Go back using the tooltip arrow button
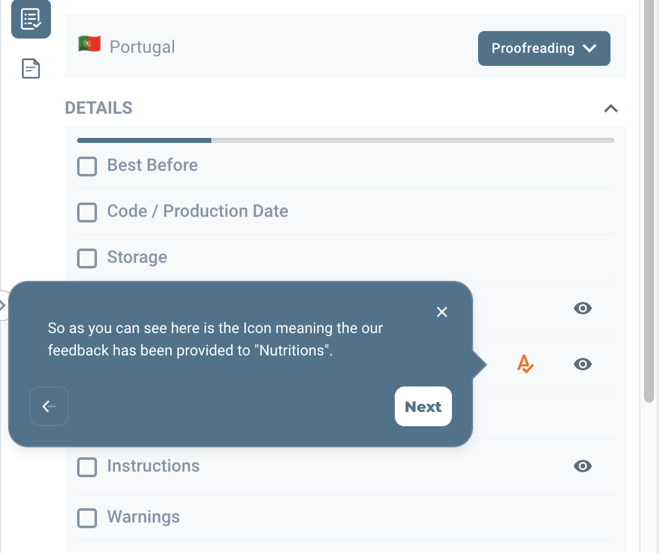 coord(49,406)
